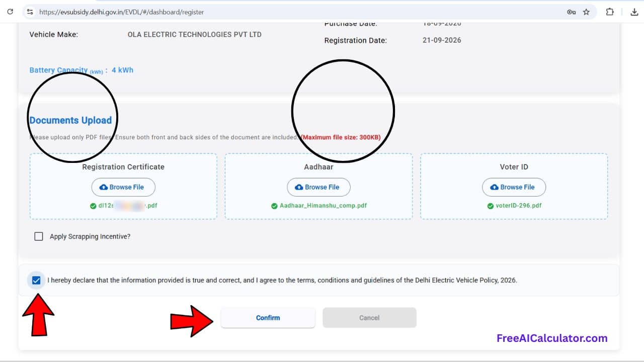Confirm the registration form
The image size is (644, 362).
click(268, 318)
